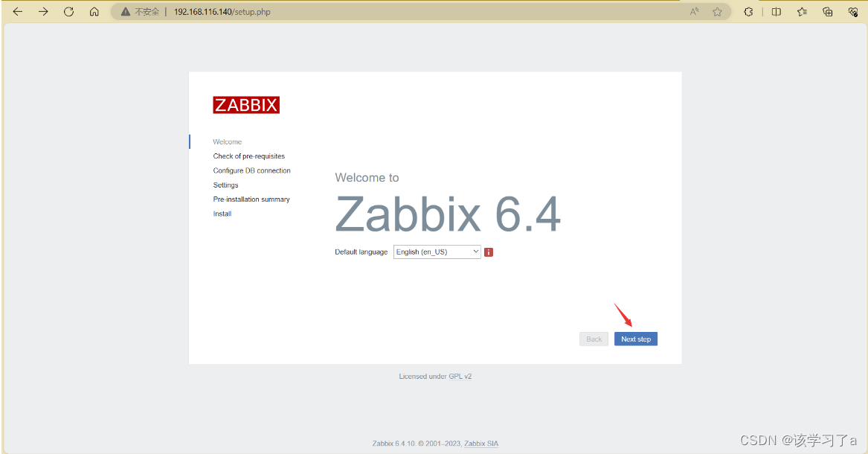This screenshot has height=454, width=868.
Task: Go back with the browser back arrow
Action: pyautogui.click(x=18, y=12)
